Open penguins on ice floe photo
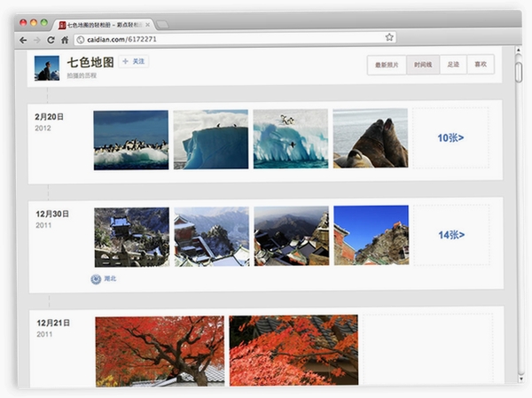Image resolution: width=532 pixels, height=398 pixels. pos(131,140)
